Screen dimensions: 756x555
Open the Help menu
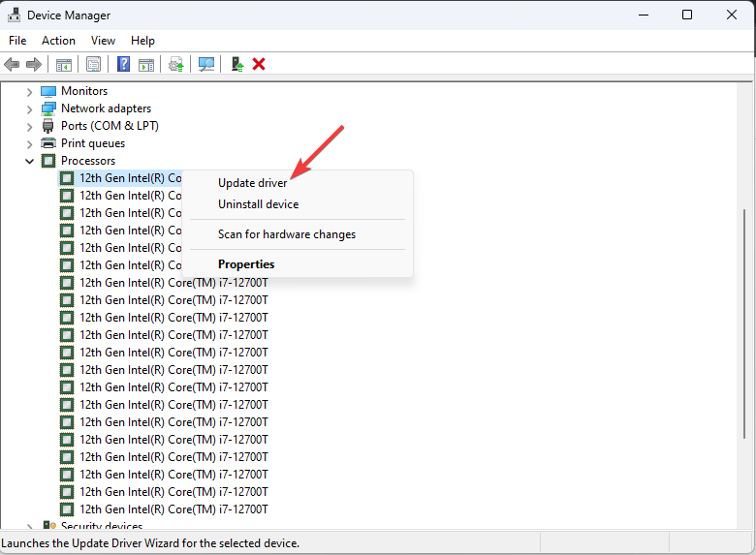(x=142, y=41)
